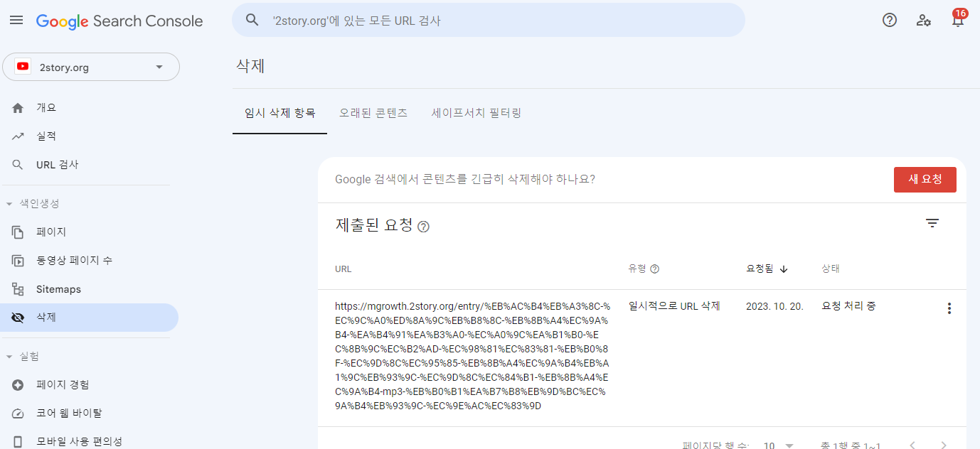Click the home icon beside 개요
Screen dimensions: 980x449
pyautogui.click(x=18, y=108)
